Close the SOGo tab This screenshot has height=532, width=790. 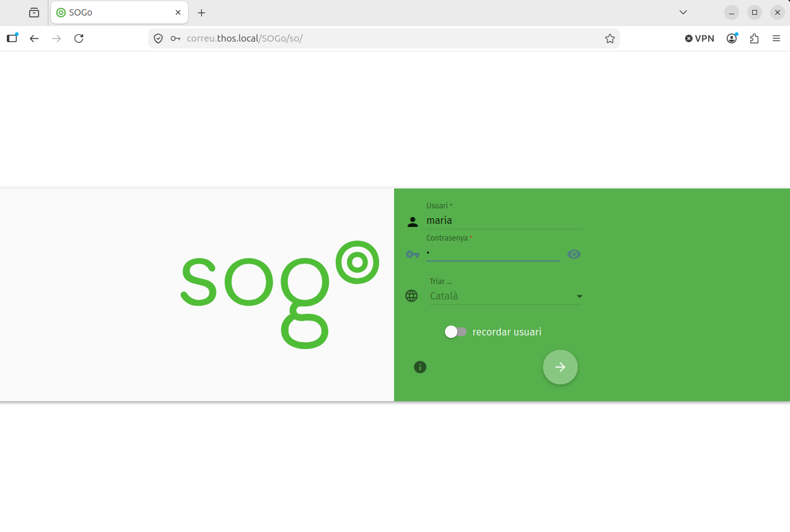tap(178, 12)
